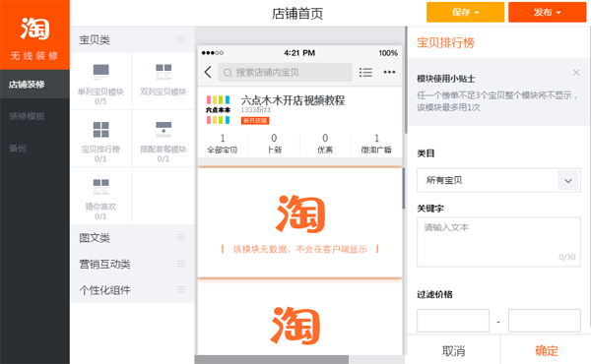The height and width of the screenshot is (364, 591).
Task: Click the 店铺首页 page title
Action: [x=297, y=14]
